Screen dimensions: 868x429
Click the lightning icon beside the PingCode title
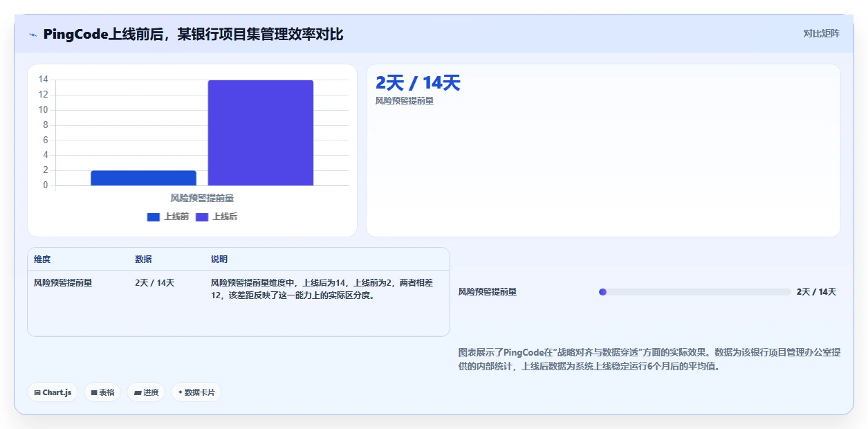33,35
